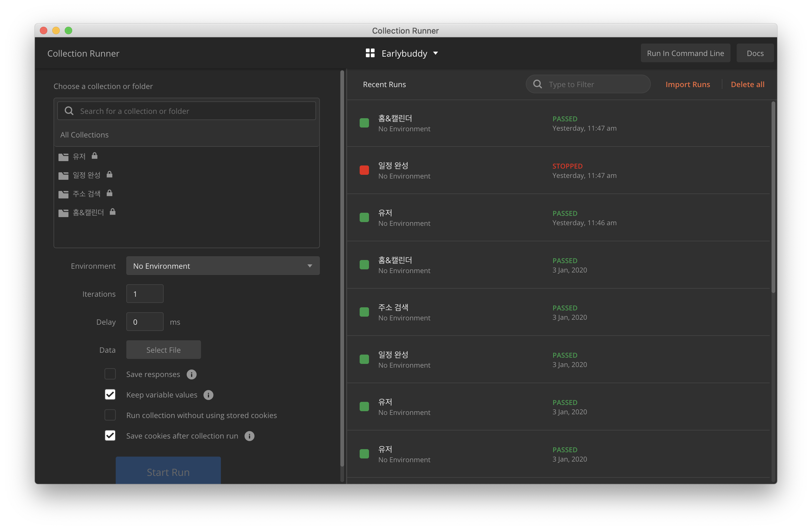Click the Recent Runs vertical scrollbar
This screenshot has width=812, height=530.
[773, 198]
